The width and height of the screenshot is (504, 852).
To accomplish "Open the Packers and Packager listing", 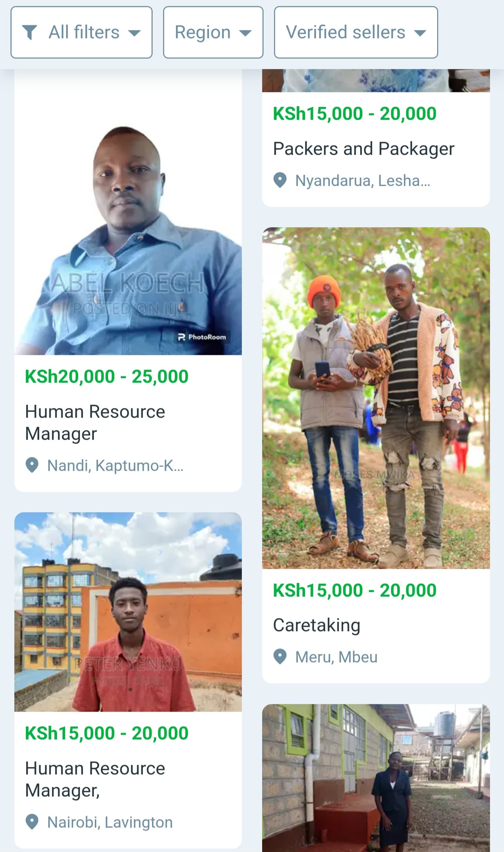I will (x=363, y=149).
